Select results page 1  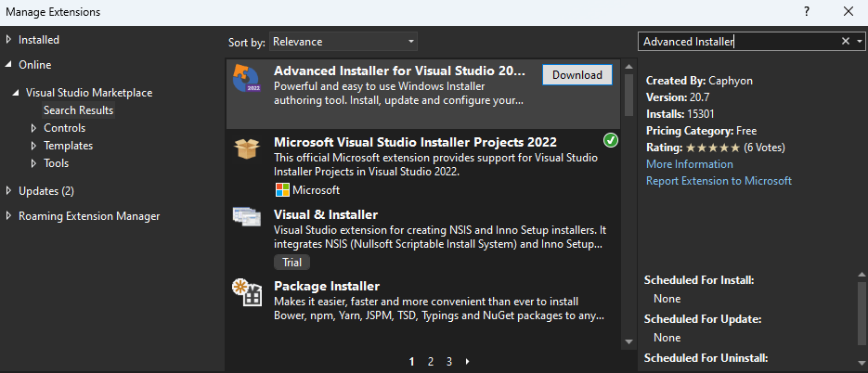click(x=412, y=361)
